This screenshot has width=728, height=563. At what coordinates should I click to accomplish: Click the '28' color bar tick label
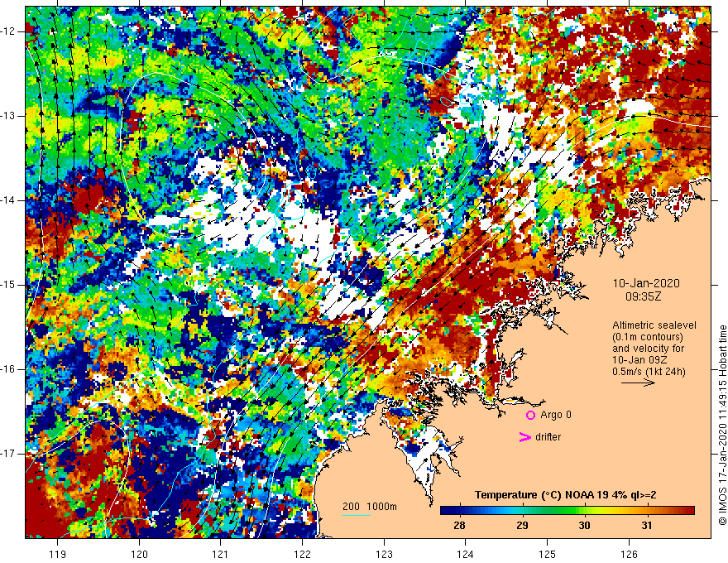pyautogui.click(x=459, y=526)
